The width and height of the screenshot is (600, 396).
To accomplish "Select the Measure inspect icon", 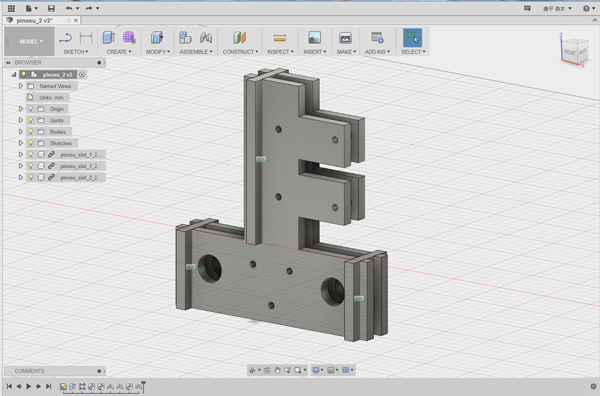I will coord(280,37).
